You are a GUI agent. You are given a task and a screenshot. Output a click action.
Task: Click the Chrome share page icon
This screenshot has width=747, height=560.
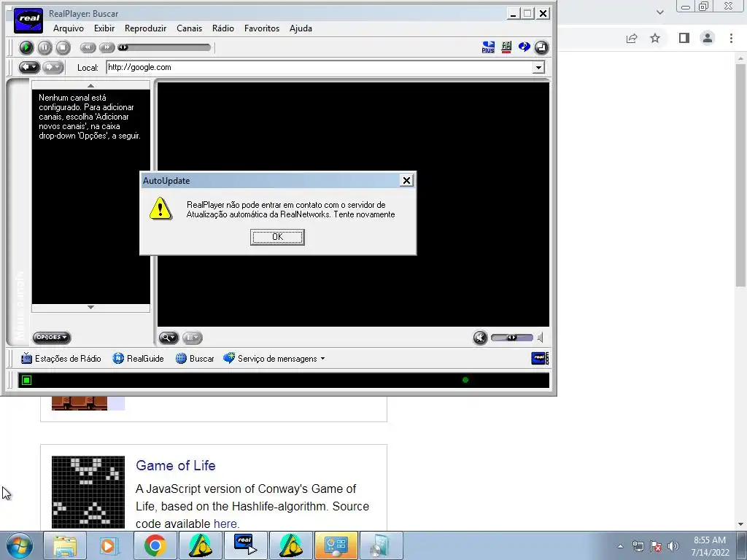[x=632, y=38]
